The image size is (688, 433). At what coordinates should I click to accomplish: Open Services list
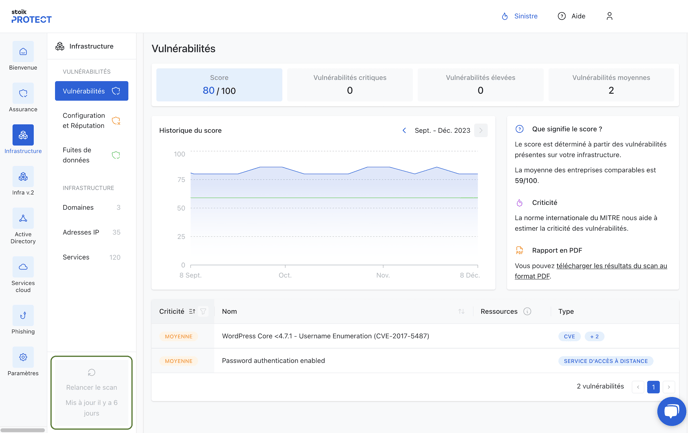tap(91, 258)
